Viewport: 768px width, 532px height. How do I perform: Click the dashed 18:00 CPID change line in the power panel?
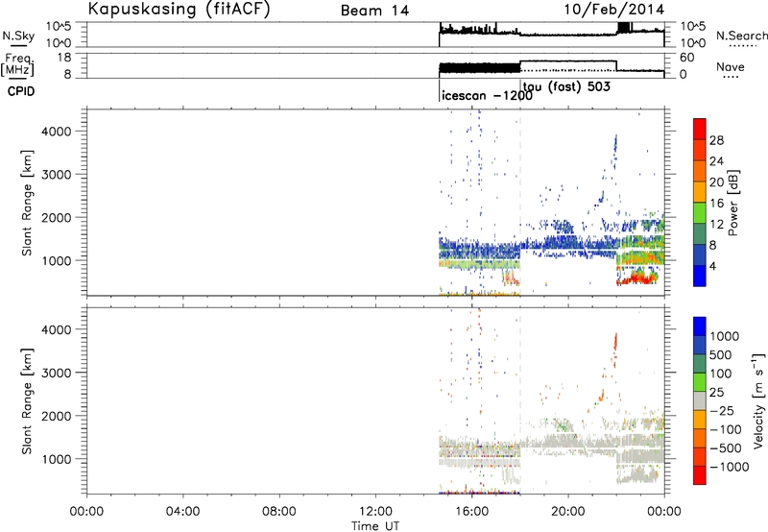coord(519,203)
